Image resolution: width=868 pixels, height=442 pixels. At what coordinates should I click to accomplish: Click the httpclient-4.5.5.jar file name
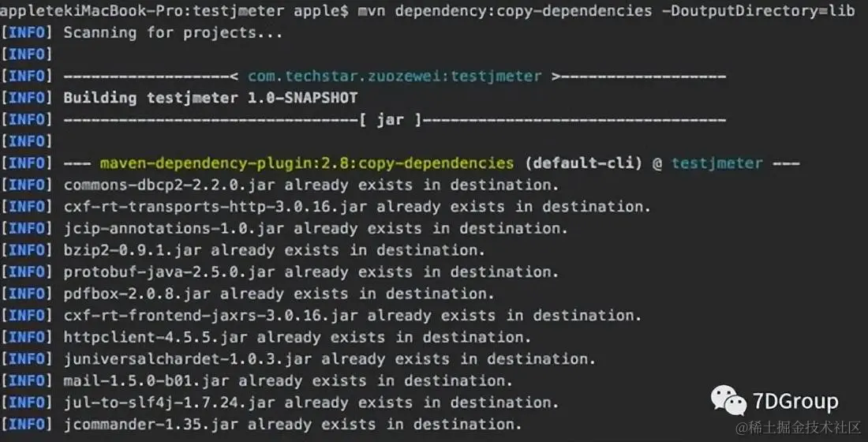tap(155, 337)
